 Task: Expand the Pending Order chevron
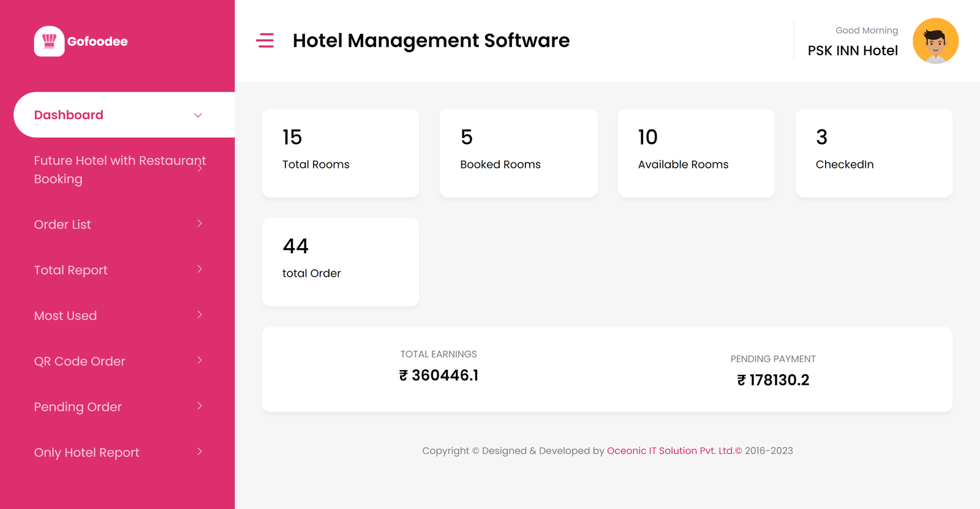tap(200, 406)
